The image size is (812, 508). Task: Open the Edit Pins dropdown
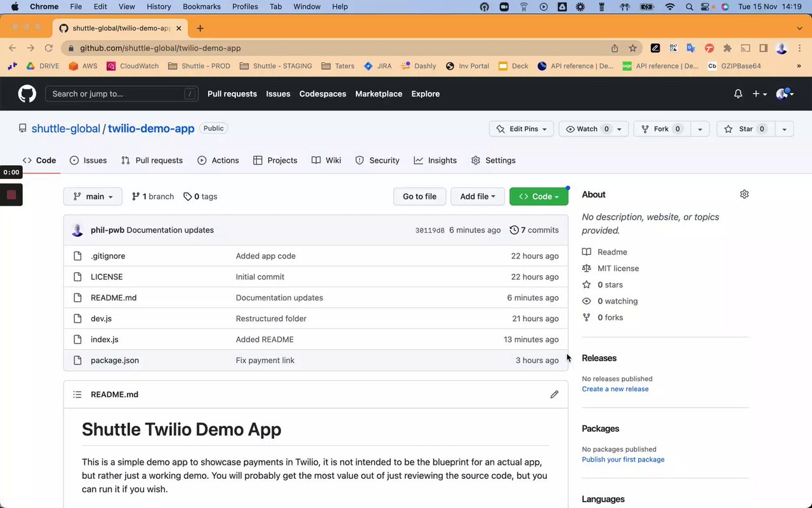click(x=521, y=129)
